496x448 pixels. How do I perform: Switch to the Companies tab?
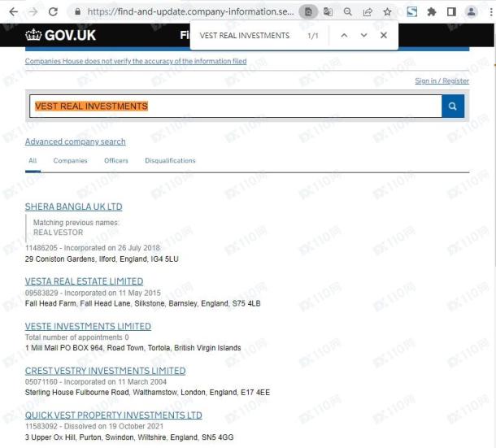pos(70,161)
